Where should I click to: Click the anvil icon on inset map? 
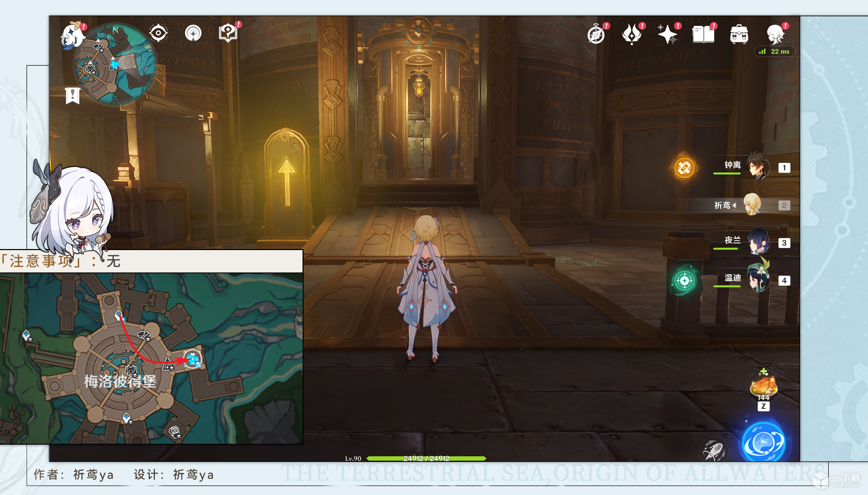(x=144, y=335)
